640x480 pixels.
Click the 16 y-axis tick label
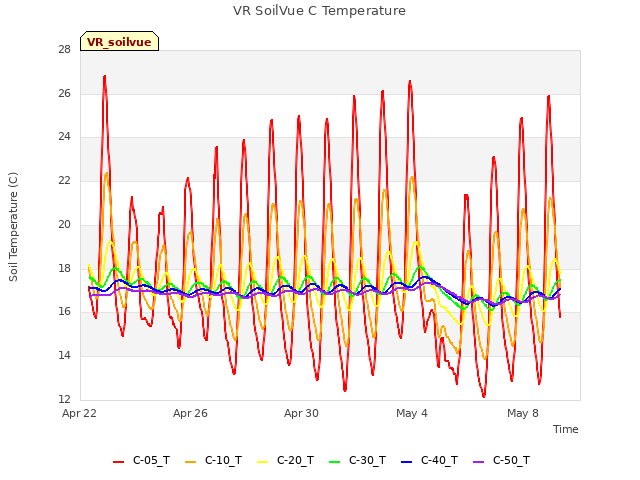pos(64,312)
